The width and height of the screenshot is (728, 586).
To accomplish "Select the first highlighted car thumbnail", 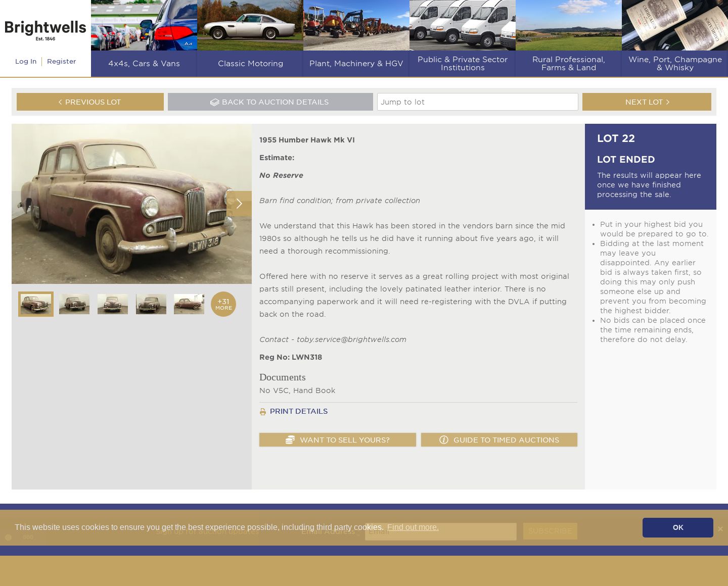I will (x=36, y=304).
